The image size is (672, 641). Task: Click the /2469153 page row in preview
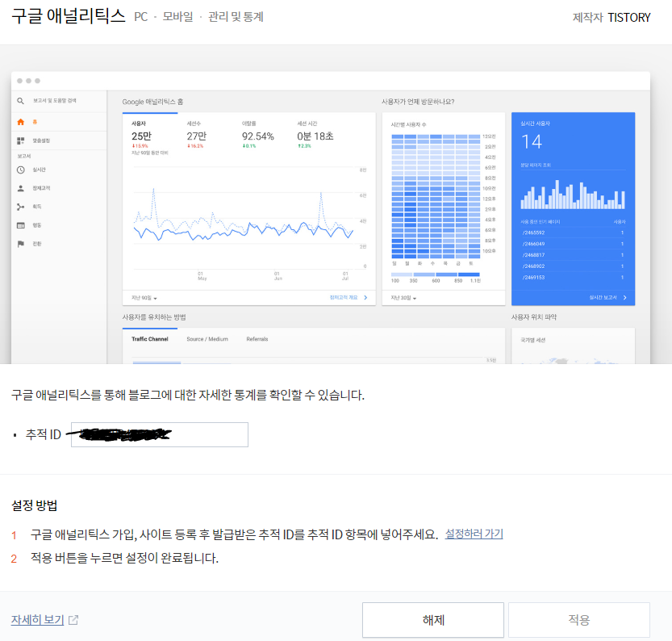coord(573,278)
